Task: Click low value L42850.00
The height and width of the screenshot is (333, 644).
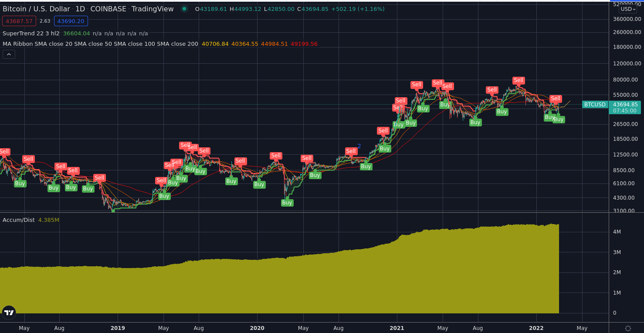Action: 279,9
